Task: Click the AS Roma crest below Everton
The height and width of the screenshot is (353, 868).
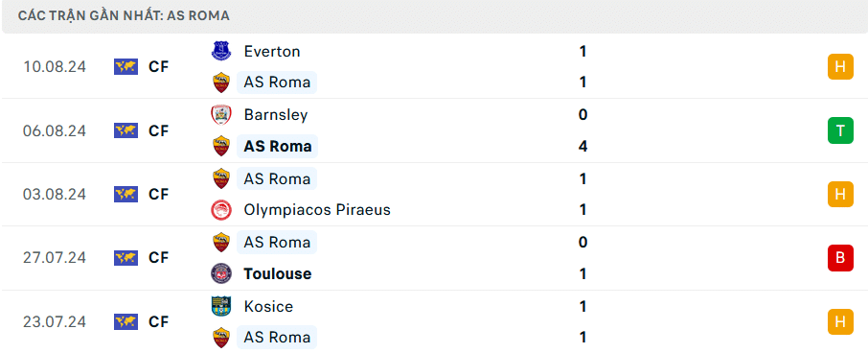Action: click(x=221, y=82)
